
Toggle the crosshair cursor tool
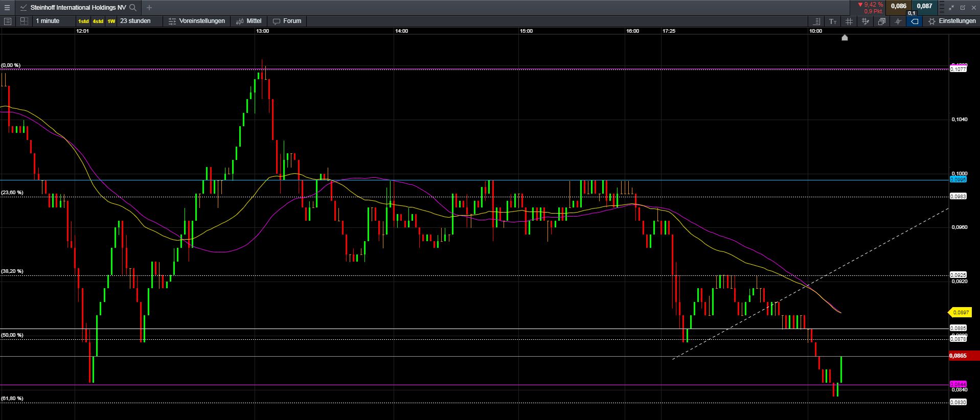898,21
